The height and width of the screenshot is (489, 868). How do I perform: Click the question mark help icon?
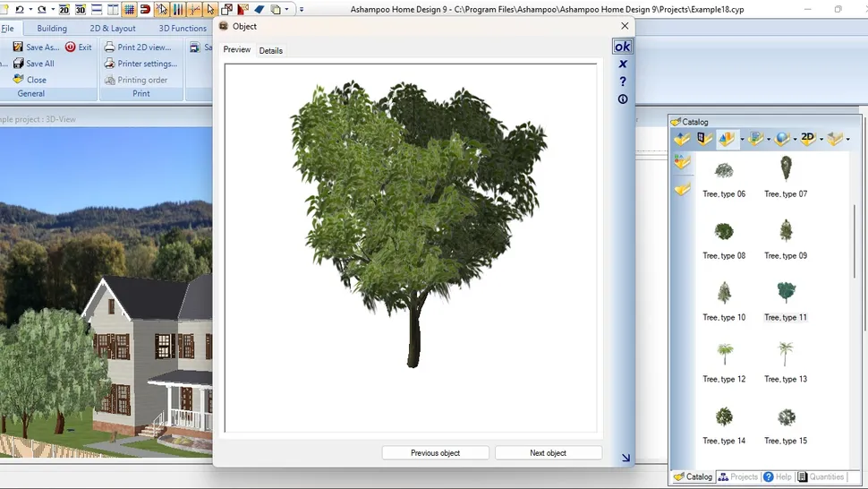[623, 81]
